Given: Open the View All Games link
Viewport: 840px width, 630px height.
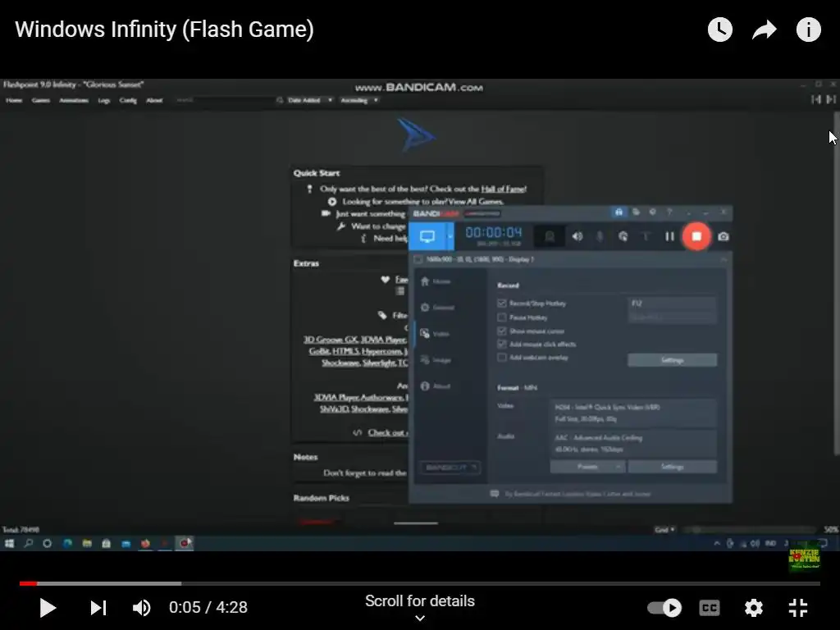Looking at the screenshot, I should point(476,202).
